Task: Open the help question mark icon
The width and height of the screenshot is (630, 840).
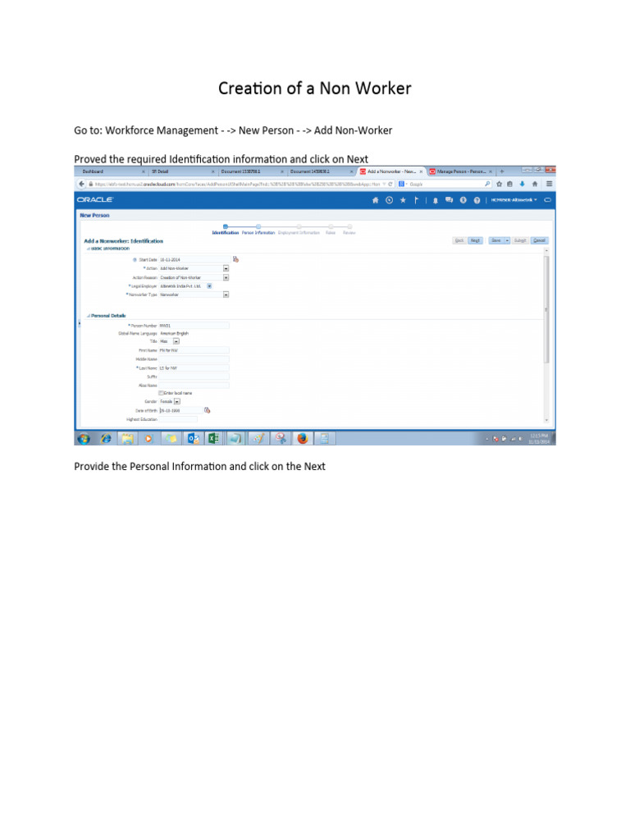Action: point(477,200)
